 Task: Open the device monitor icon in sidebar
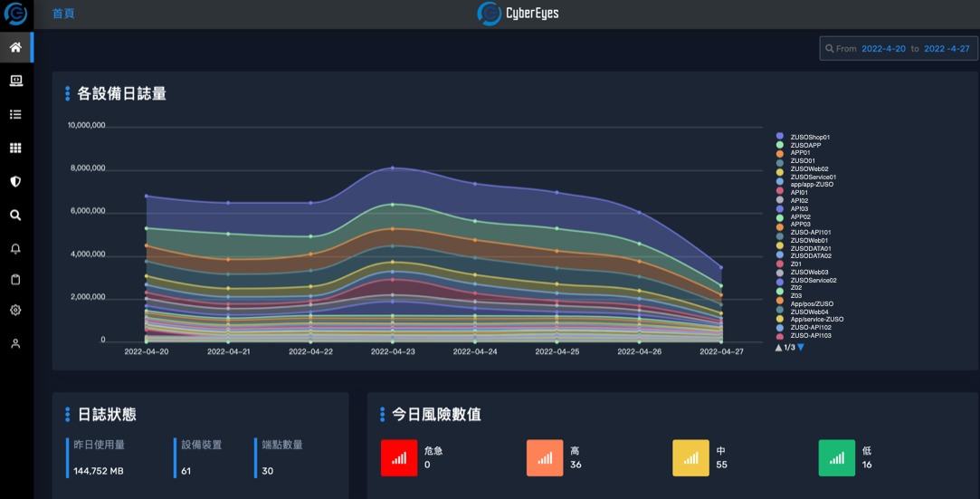point(15,81)
